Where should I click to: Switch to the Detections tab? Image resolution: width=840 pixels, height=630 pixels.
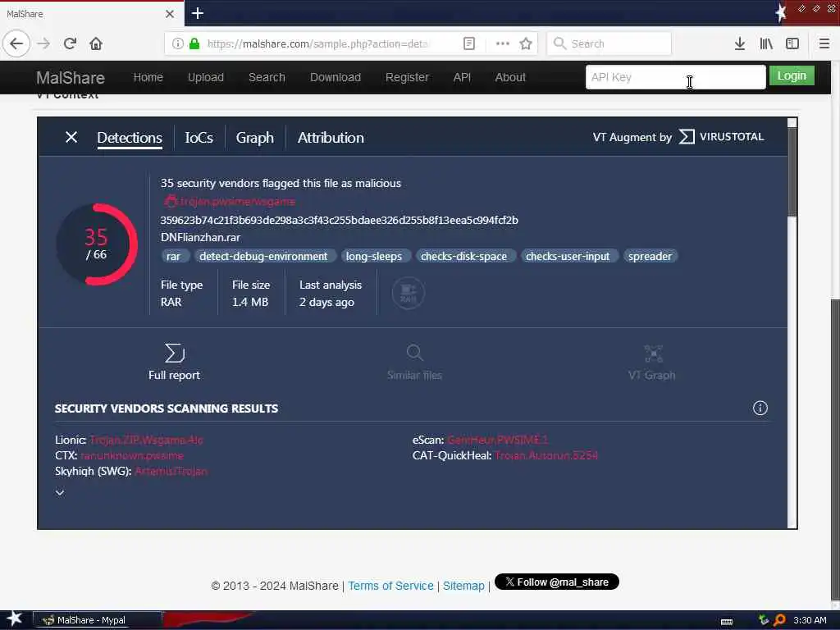[x=130, y=138]
